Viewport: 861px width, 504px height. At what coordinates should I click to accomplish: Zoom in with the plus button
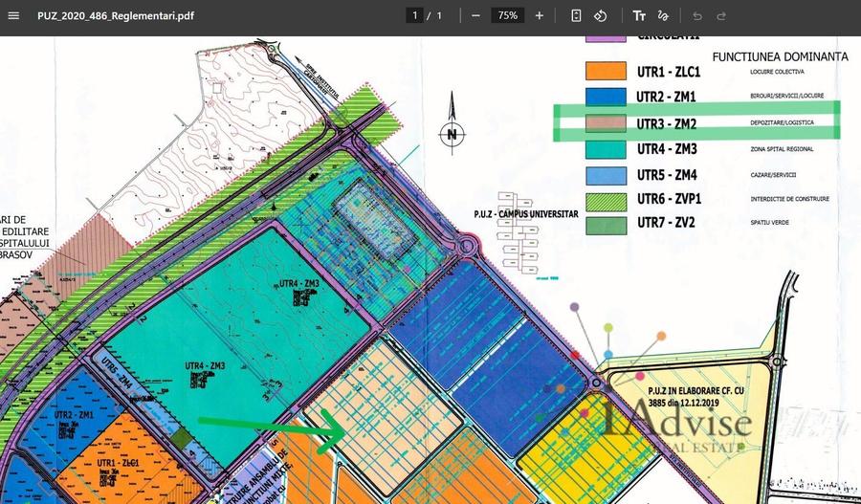pyautogui.click(x=540, y=15)
